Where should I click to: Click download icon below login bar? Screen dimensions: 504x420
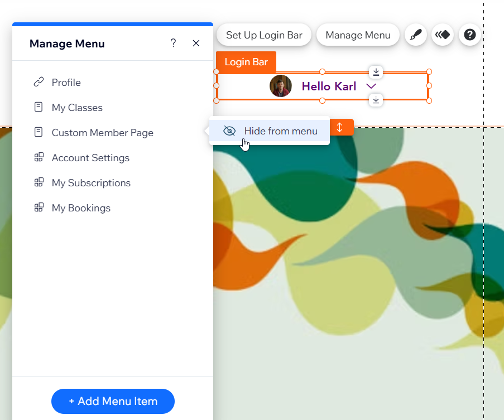pos(376,100)
